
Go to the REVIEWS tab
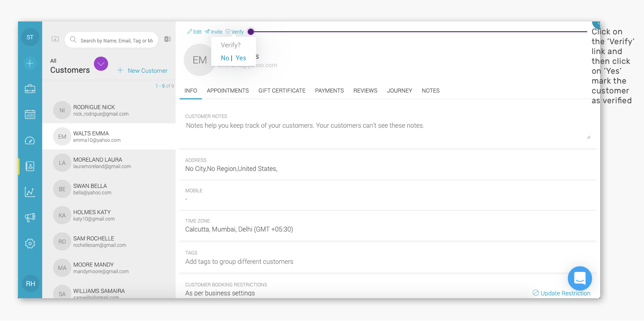pos(365,91)
